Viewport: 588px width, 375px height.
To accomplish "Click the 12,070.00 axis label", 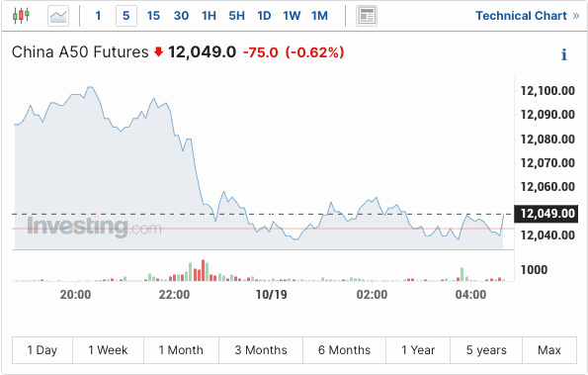I will [547, 163].
